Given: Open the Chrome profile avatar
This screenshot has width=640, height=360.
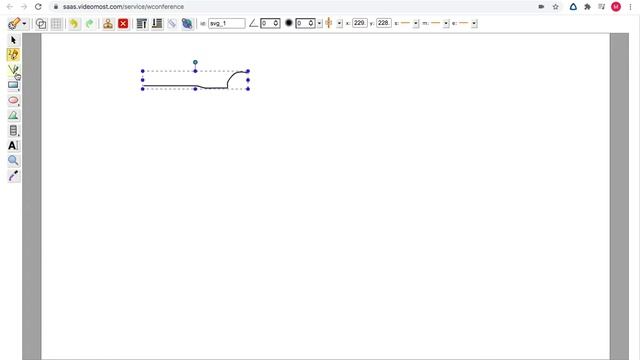Looking at the screenshot, I should pyautogui.click(x=616, y=7).
